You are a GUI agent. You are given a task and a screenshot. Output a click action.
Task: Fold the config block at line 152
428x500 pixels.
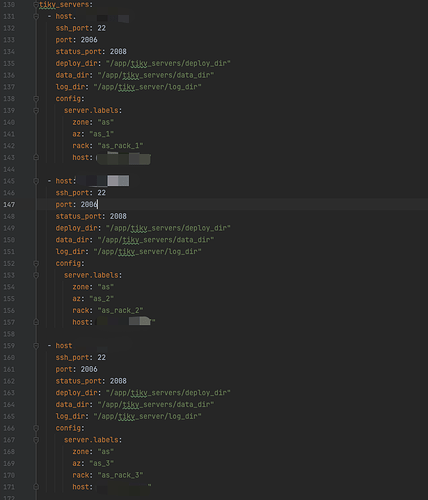click(x=36, y=263)
